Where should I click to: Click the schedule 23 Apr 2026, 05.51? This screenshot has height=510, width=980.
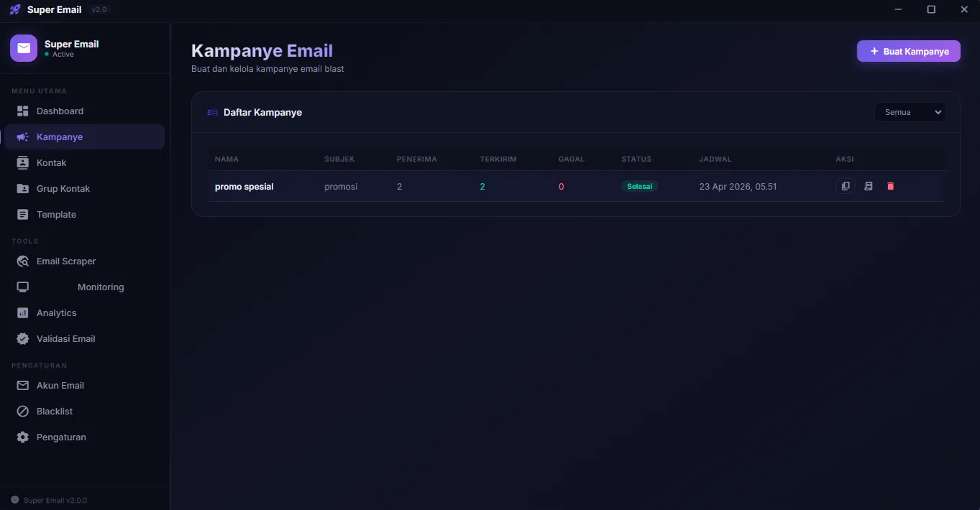(738, 187)
